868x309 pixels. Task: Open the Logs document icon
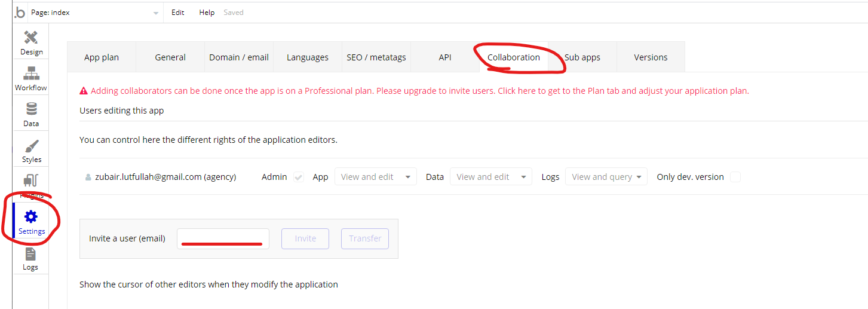coord(30,255)
